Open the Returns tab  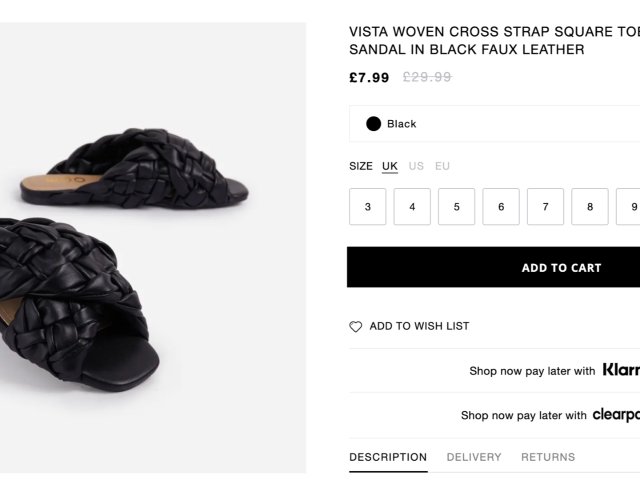(548, 457)
